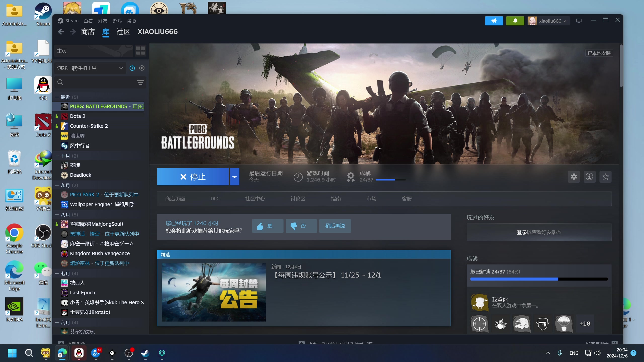The width and height of the screenshot is (644, 362).
Task: Open the 每周封禁公告 news thumbnail
Action: [x=214, y=292]
